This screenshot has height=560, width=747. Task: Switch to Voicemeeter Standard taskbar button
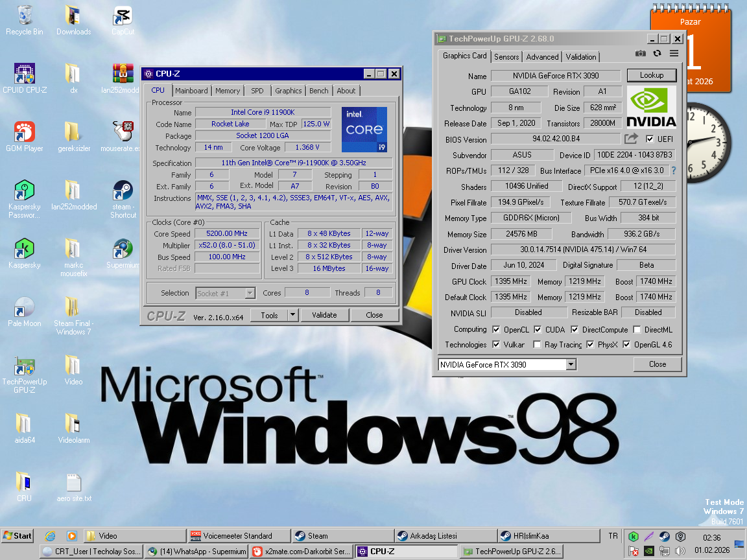(x=239, y=536)
